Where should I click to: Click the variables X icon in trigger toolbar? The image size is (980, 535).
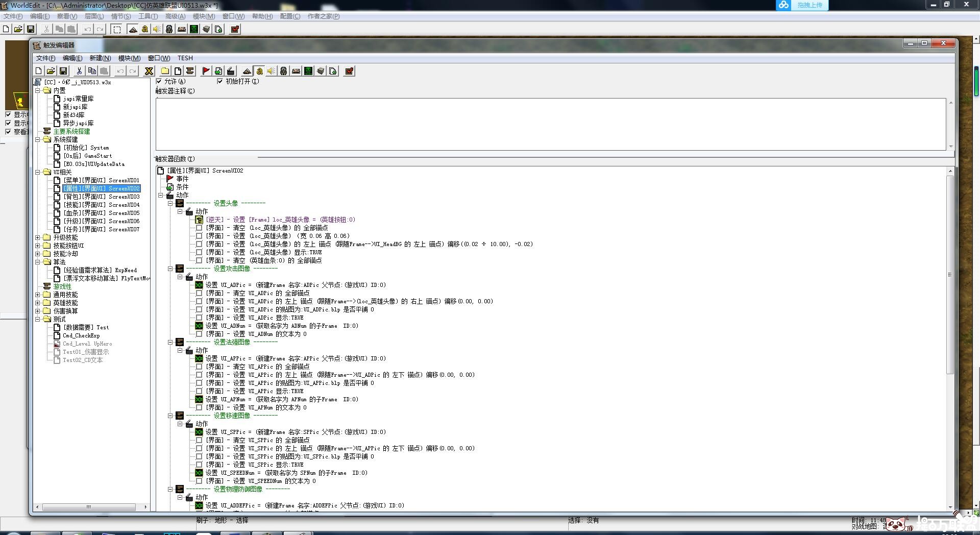[149, 71]
